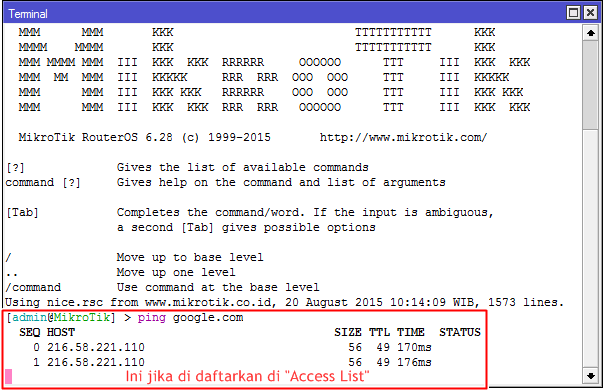The image size is (603, 391).
Task: Click the '/command' help entry
Action: [33, 287]
